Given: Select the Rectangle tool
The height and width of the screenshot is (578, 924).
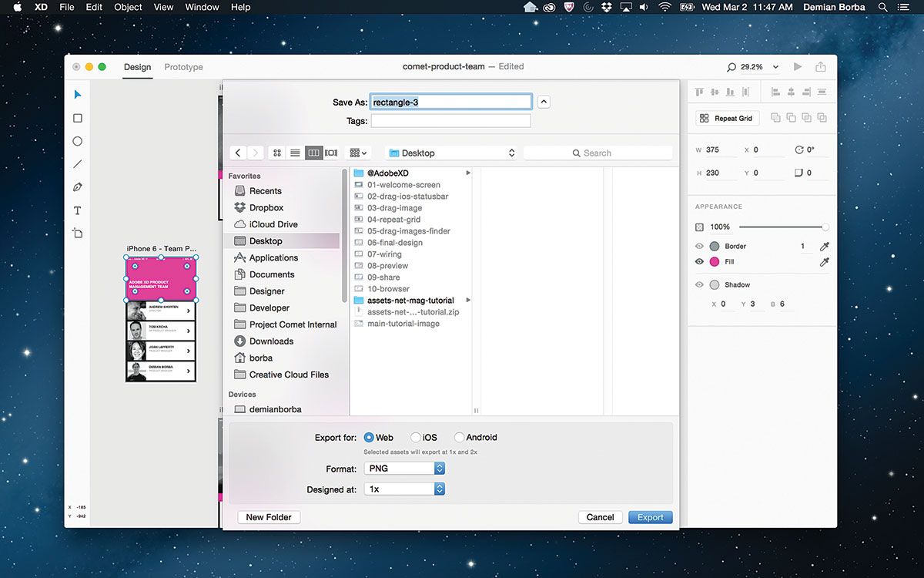Looking at the screenshot, I should (77, 117).
